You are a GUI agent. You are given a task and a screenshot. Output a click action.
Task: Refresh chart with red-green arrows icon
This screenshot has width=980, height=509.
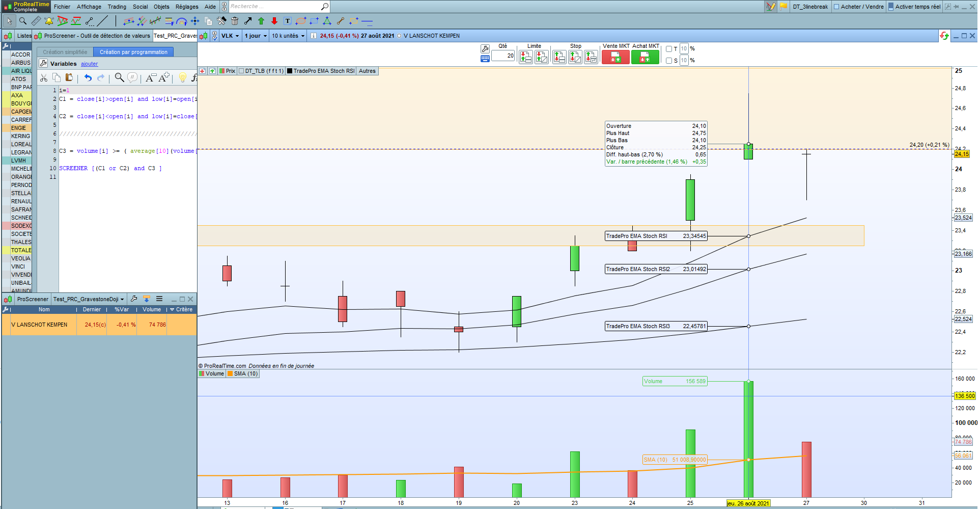pyautogui.click(x=944, y=36)
